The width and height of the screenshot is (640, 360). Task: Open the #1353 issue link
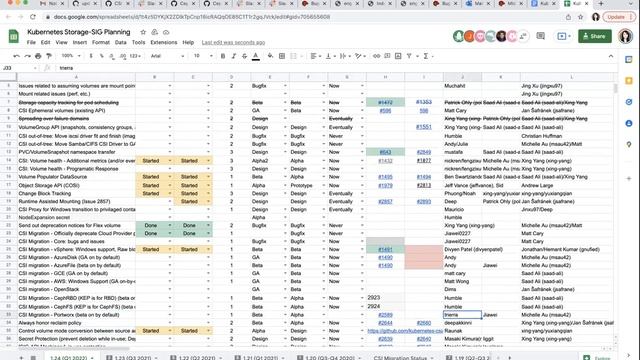(x=424, y=102)
